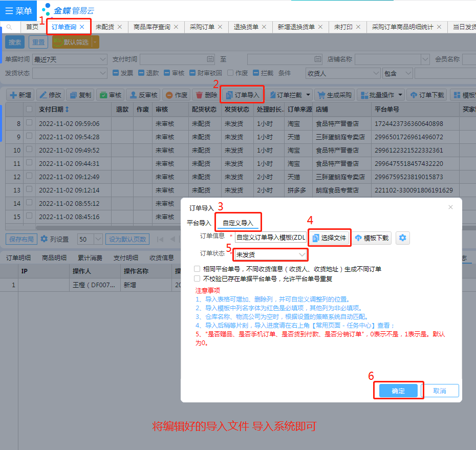This screenshot has width=476, height=450.
Task: Switch to the 自定义导入 tab
Action: (238, 223)
